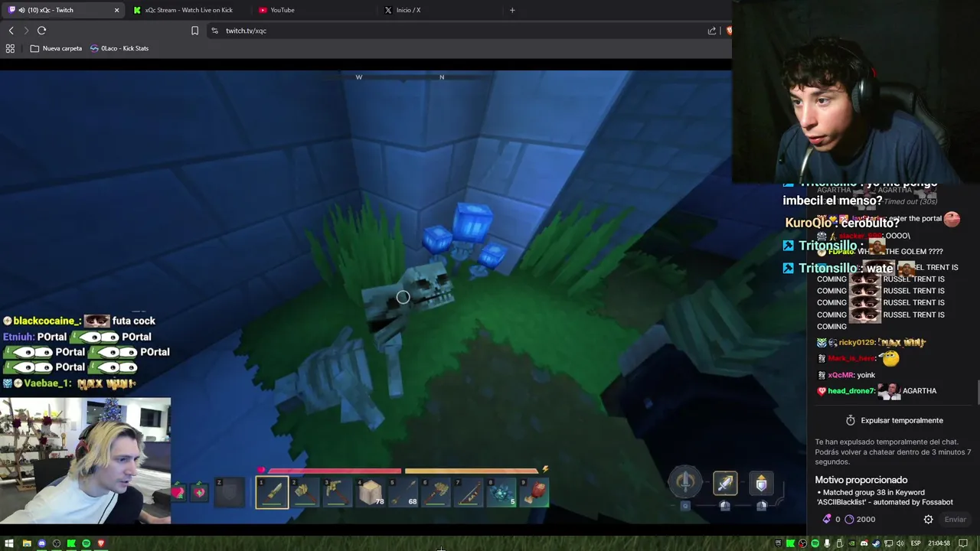Viewport: 980px width, 551px height.
Task: Select hotbar slot 8 crystal item
Action: click(502, 492)
